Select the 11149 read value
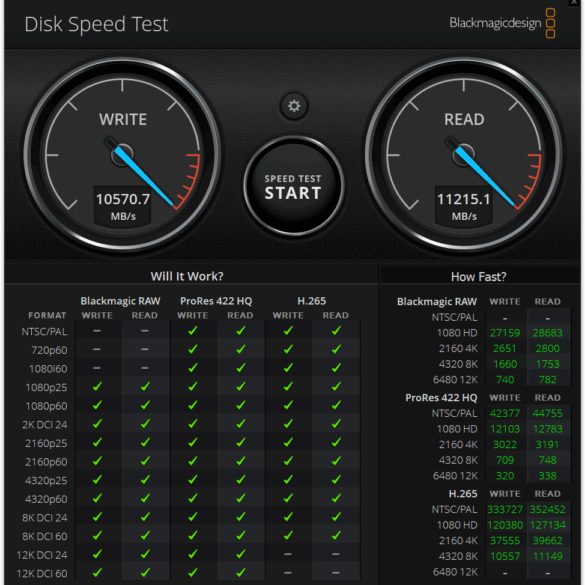585x585 pixels. (547, 557)
